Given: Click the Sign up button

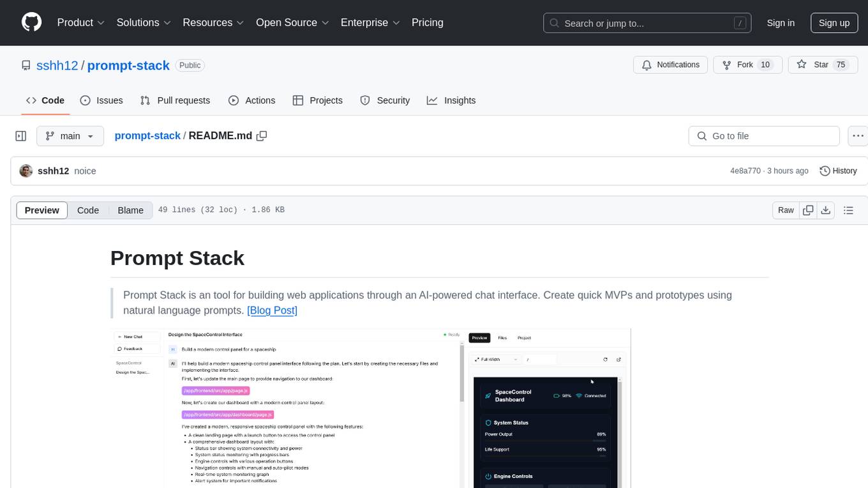Looking at the screenshot, I should pos(834,22).
